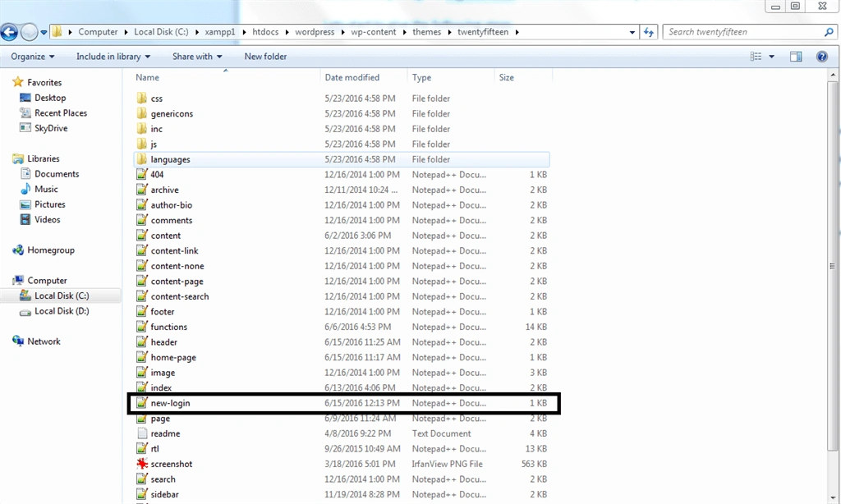Click the Search twentyfifteen field
The height and width of the screenshot is (504, 841).
pos(744,32)
